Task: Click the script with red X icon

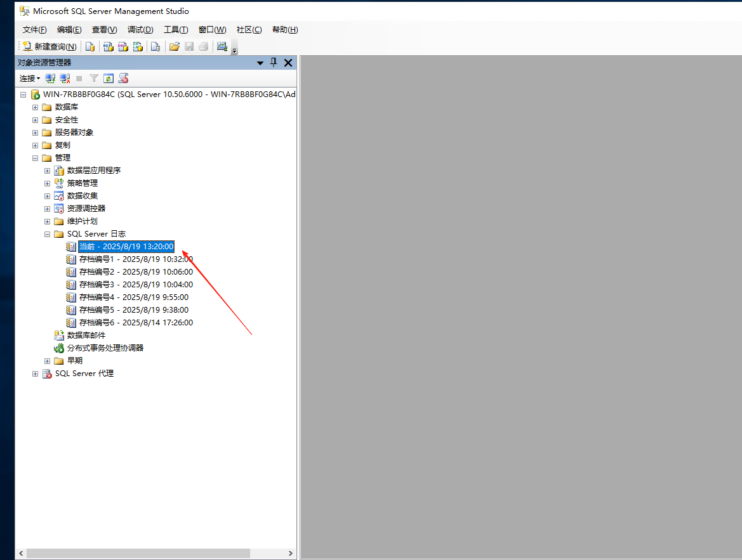Action: click(124, 79)
